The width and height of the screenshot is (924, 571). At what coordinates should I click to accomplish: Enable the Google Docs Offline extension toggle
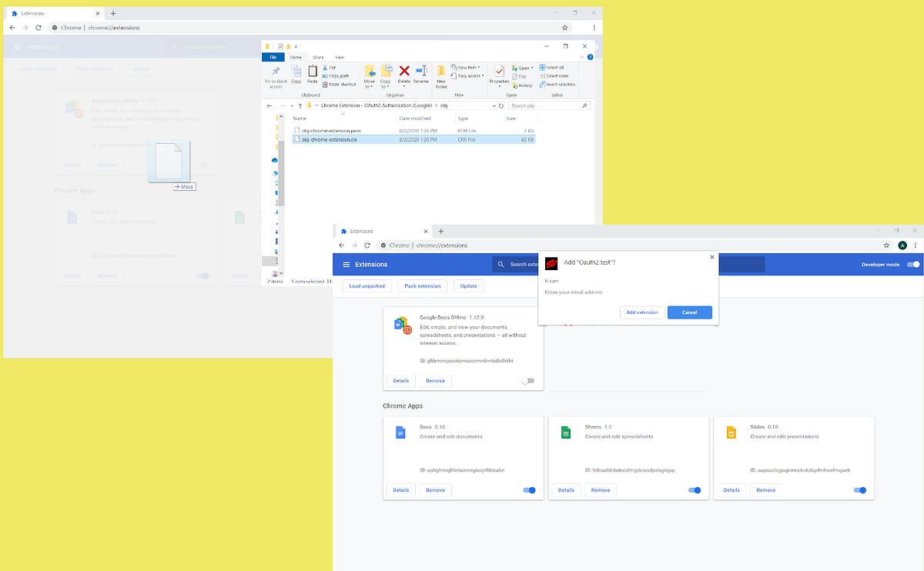point(529,381)
